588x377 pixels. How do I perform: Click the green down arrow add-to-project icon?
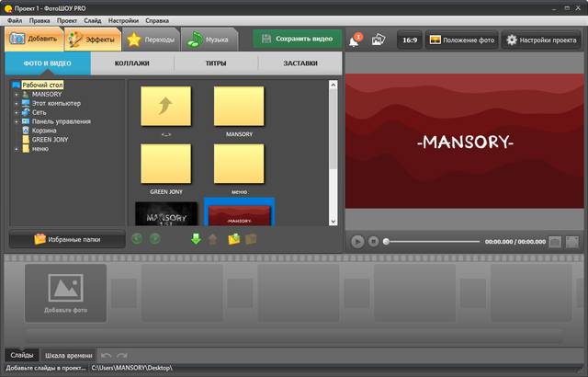point(195,239)
